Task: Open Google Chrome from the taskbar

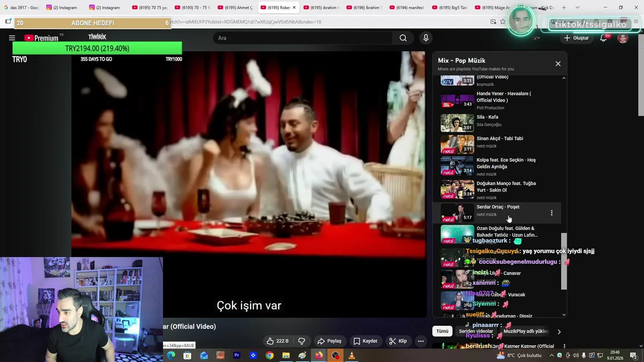Action: (x=270, y=355)
